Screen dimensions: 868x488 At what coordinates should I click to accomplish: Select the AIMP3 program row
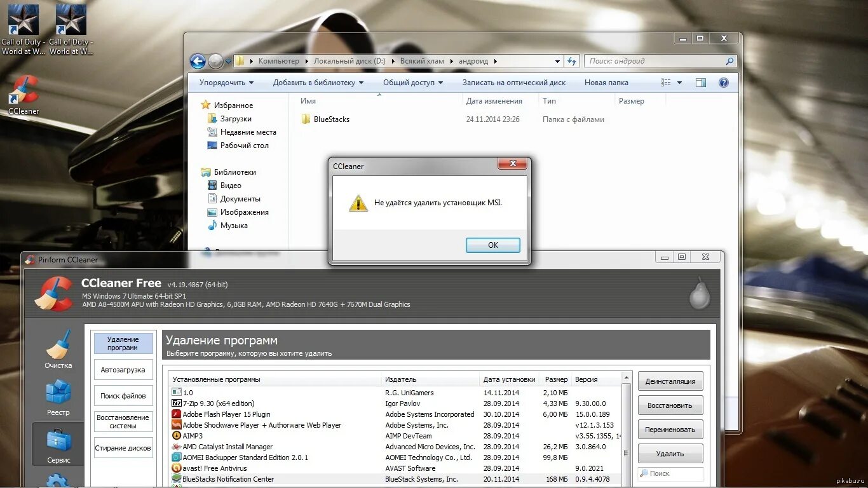pos(396,436)
